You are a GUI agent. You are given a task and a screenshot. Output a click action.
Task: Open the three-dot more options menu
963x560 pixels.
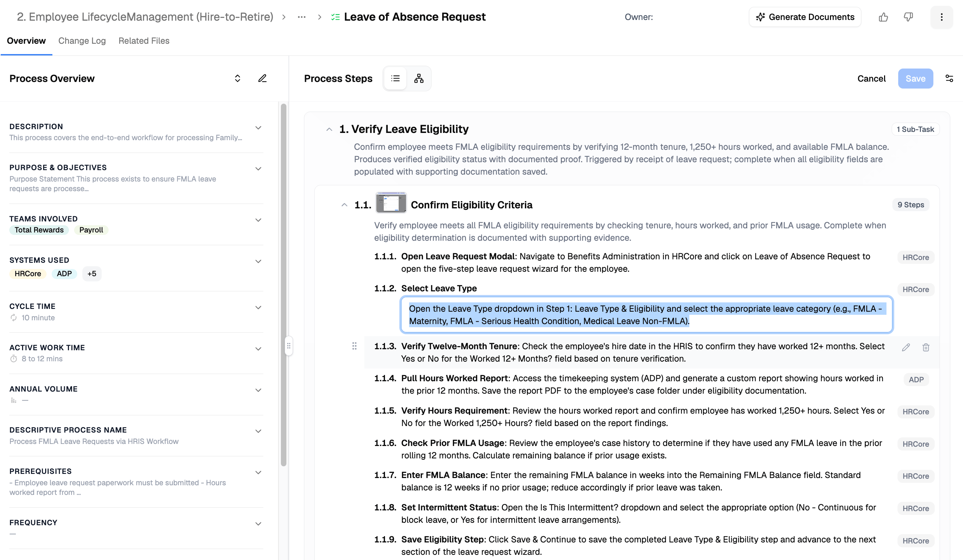pyautogui.click(x=941, y=17)
